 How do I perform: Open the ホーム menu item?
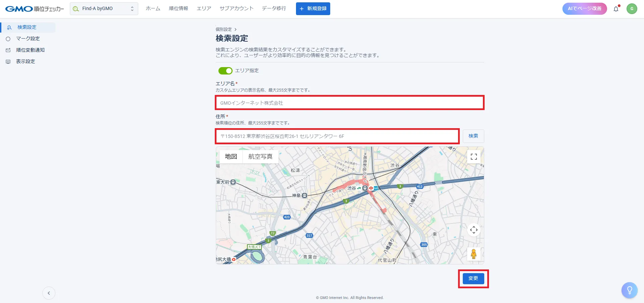[x=153, y=8]
